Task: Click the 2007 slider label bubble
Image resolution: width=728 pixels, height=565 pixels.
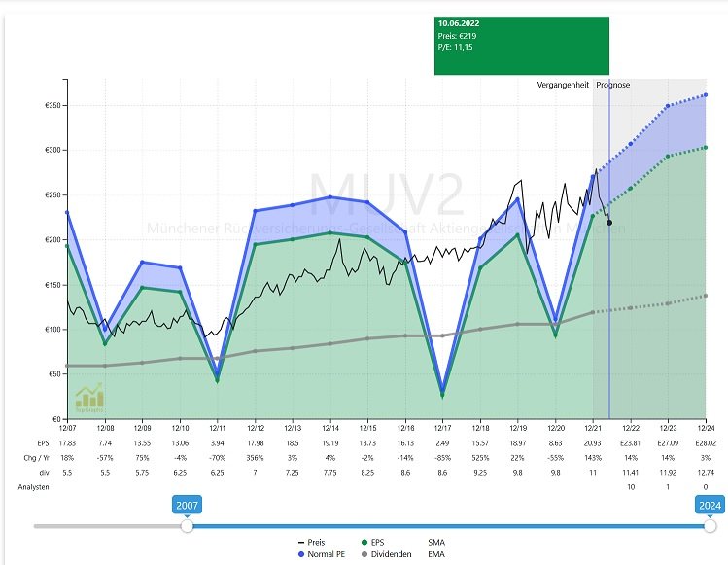Action: click(x=188, y=505)
